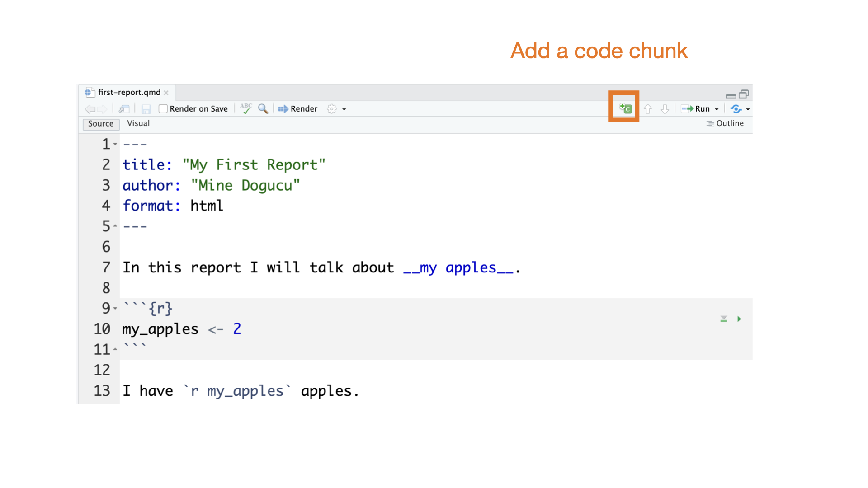Collapse the code chunk at line 9
The height and width of the screenshot is (488, 868).
pos(115,308)
